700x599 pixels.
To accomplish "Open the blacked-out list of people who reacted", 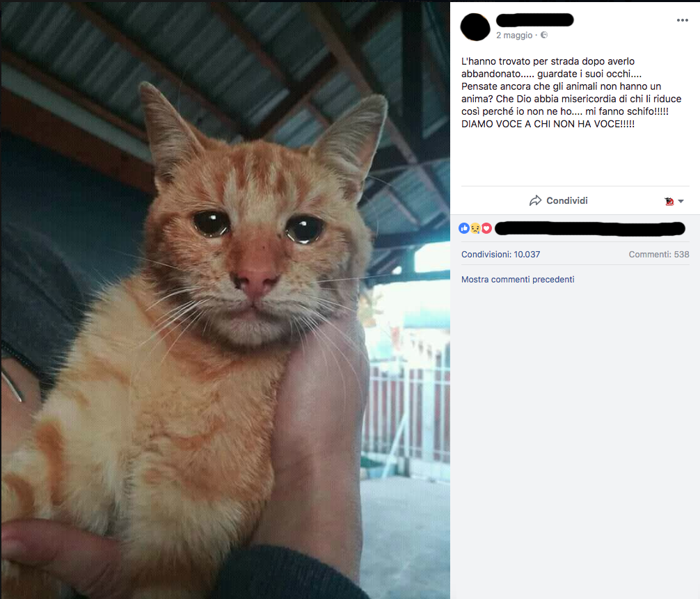I will pyautogui.click(x=590, y=228).
